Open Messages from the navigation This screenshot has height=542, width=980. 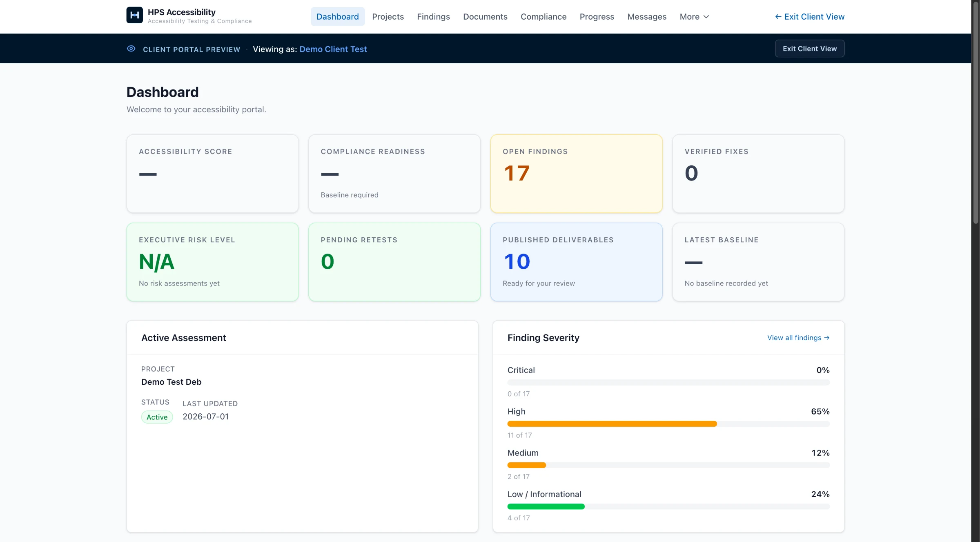point(647,17)
